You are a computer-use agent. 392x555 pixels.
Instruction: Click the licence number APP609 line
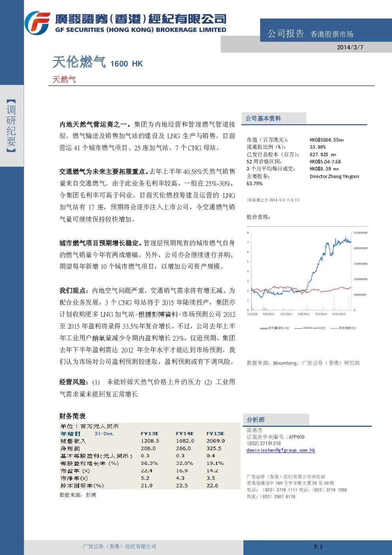tap(275, 437)
